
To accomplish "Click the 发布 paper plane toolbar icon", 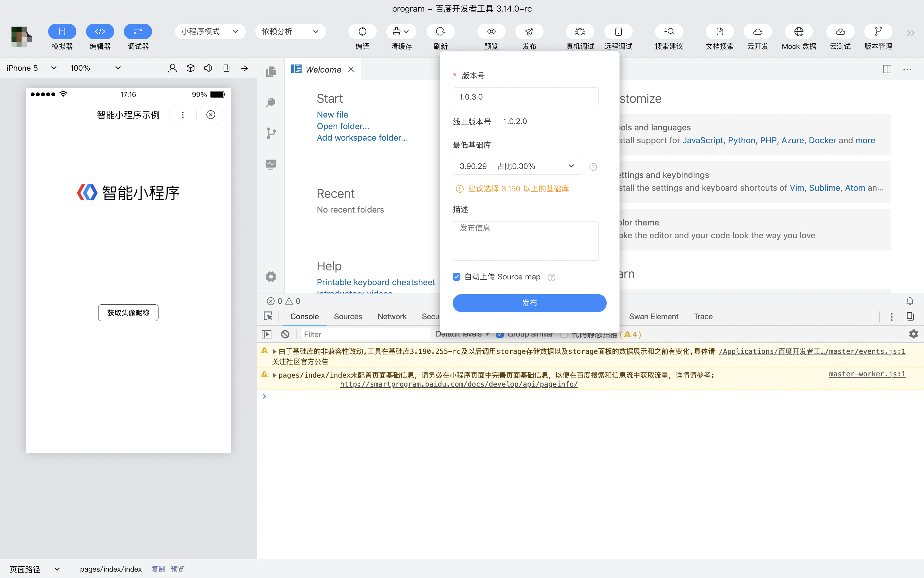I will (x=529, y=31).
